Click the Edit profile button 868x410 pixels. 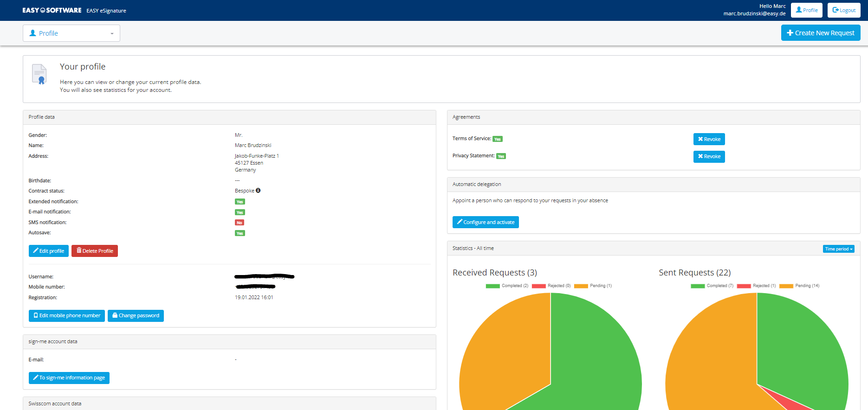pos(49,251)
